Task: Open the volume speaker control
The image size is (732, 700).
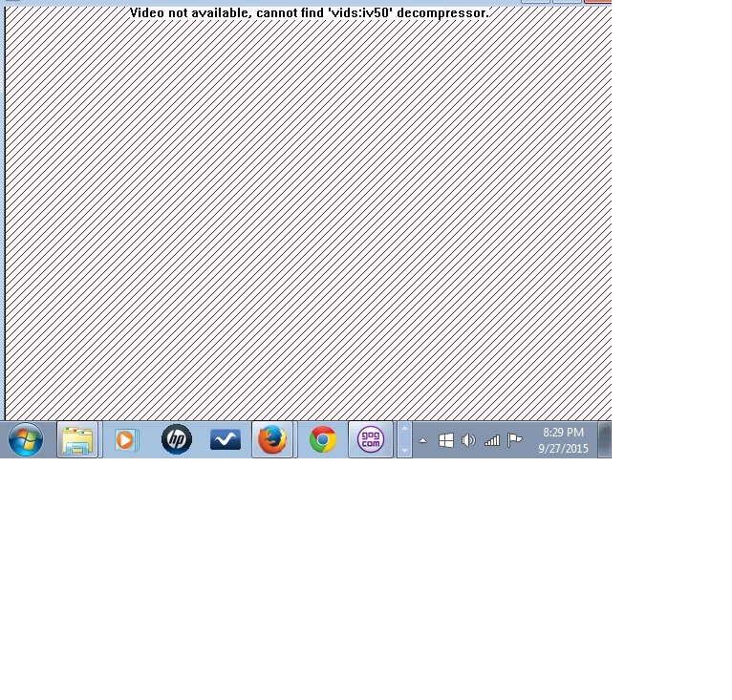Action: coord(468,440)
